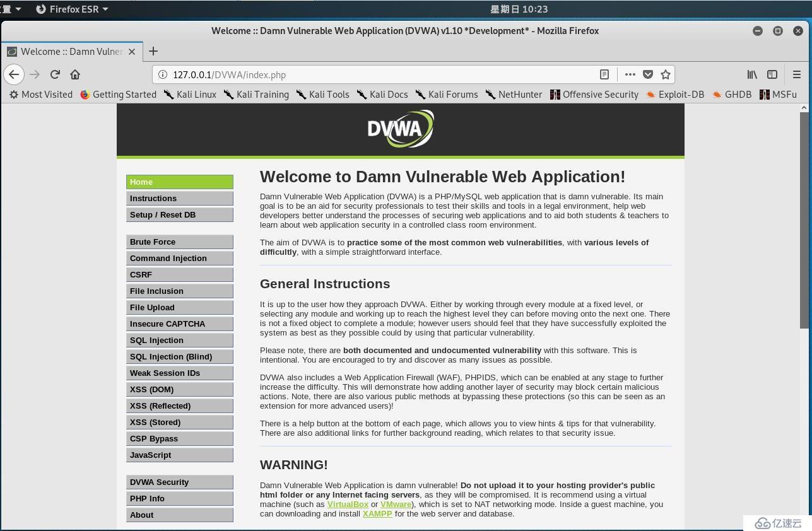Open XSS (Reflected) module
Image resolution: width=812 pixels, height=531 pixels.
(x=180, y=406)
